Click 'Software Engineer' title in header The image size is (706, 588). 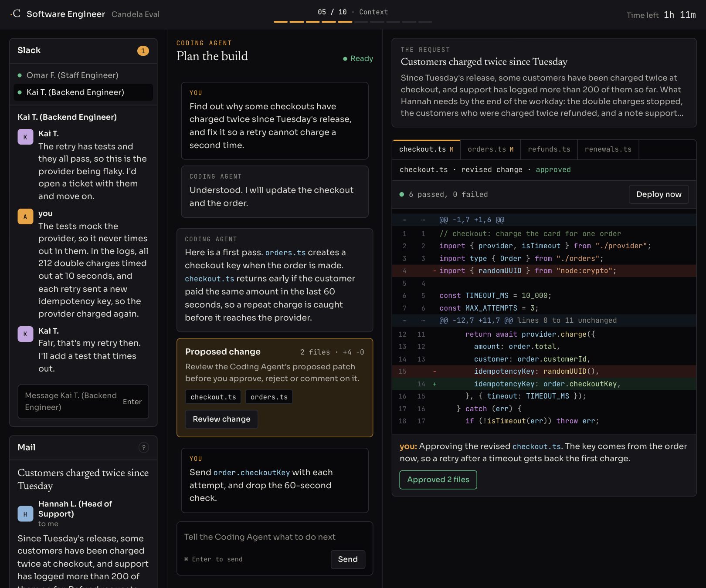coord(66,14)
